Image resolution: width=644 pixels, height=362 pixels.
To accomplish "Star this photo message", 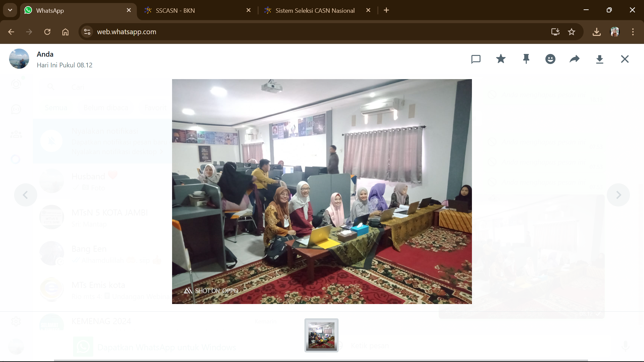I will [x=501, y=59].
